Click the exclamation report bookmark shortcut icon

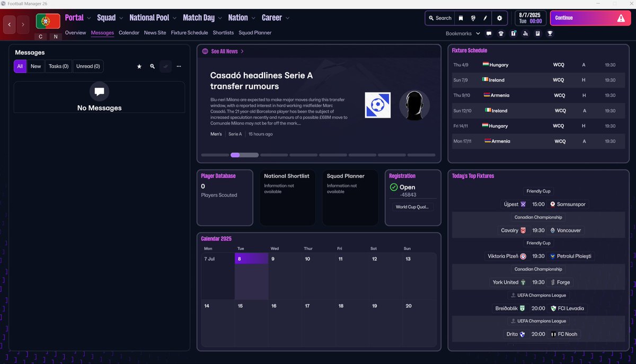(x=514, y=33)
